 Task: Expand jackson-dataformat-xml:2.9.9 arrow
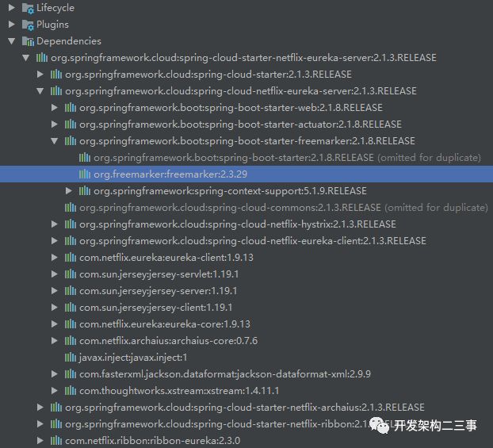click(x=55, y=374)
